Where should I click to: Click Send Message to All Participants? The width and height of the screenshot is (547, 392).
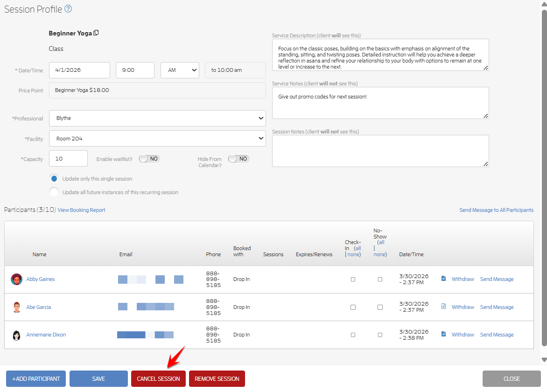pos(496,210)
